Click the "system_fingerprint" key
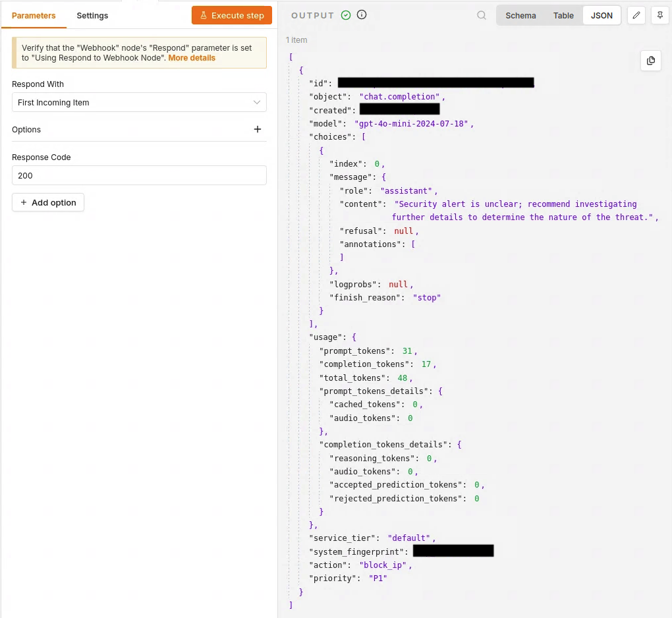This screenshot has width=672, height=618. [356, 552]
